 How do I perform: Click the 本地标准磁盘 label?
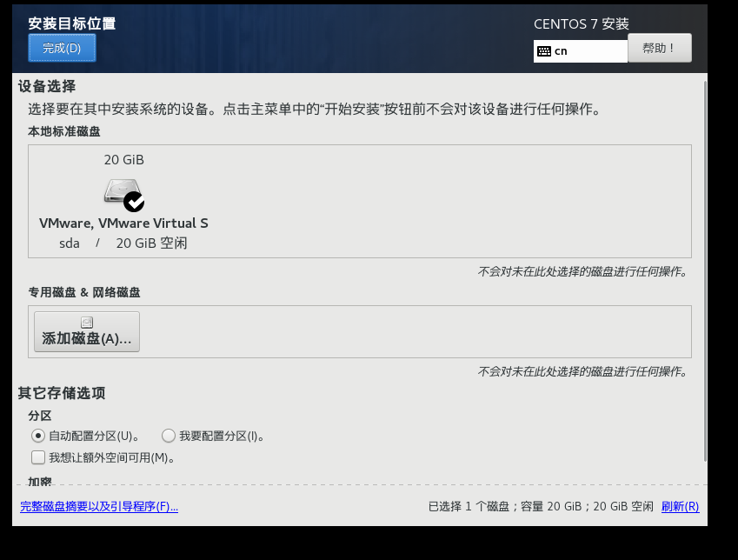pos(64,131)
